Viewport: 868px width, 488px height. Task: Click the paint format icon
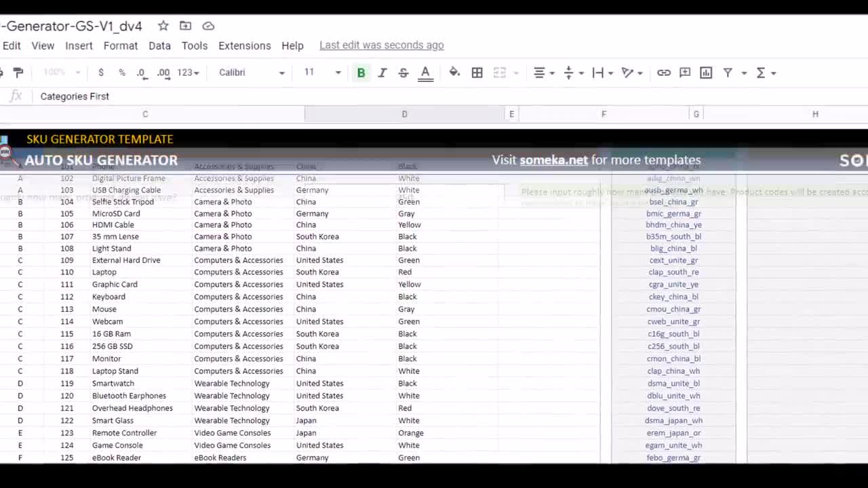point(18,73)
